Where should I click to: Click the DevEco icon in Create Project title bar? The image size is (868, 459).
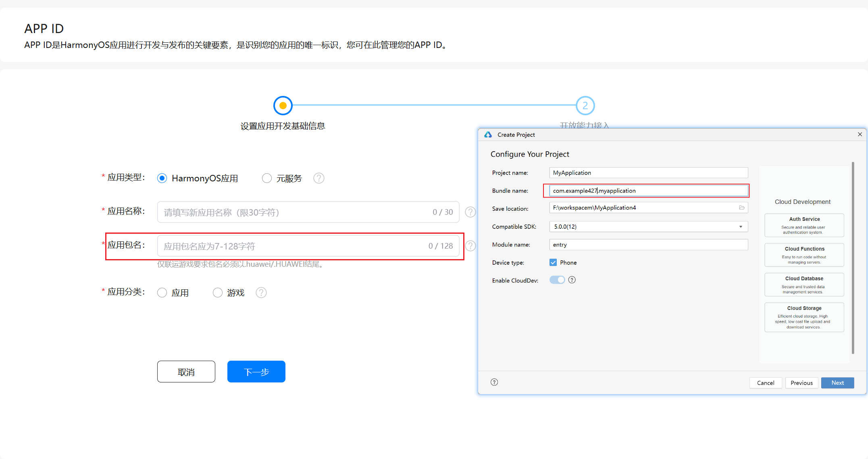click(x=488, y=135)
